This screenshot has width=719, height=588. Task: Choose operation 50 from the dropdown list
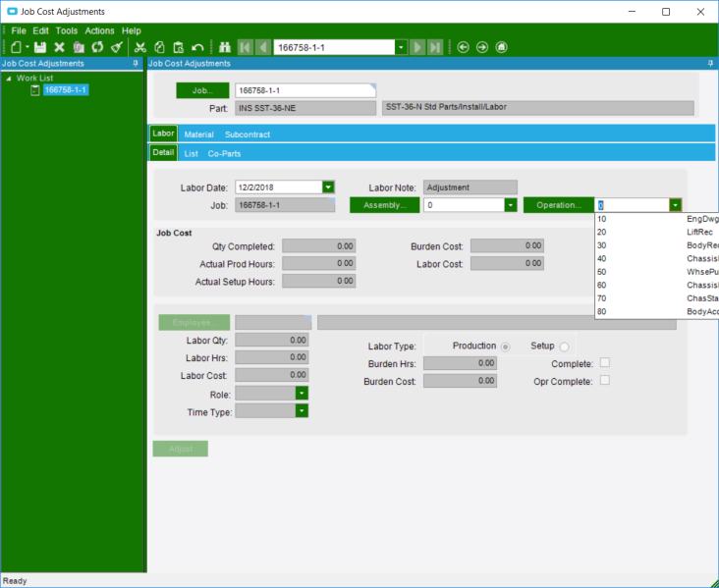[x=657, y=272]
